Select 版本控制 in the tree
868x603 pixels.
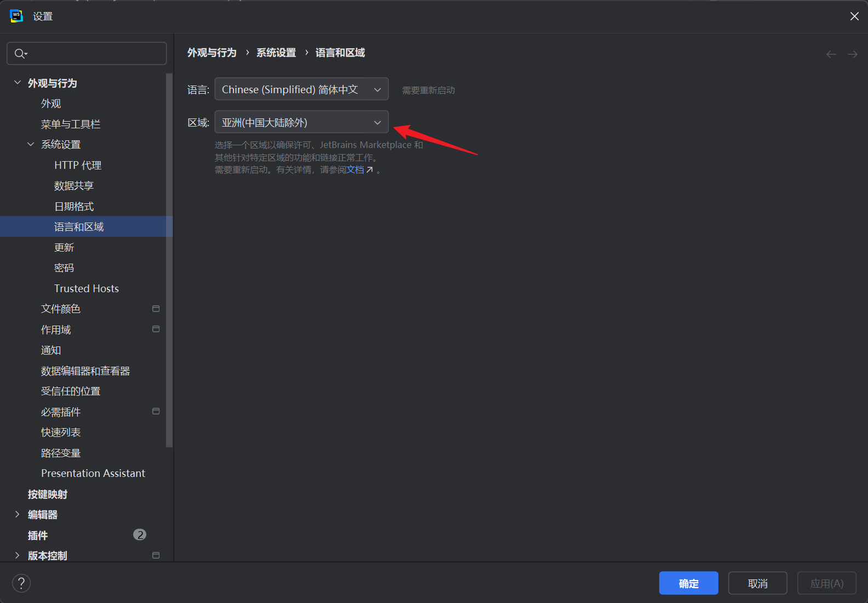point(48,555)
